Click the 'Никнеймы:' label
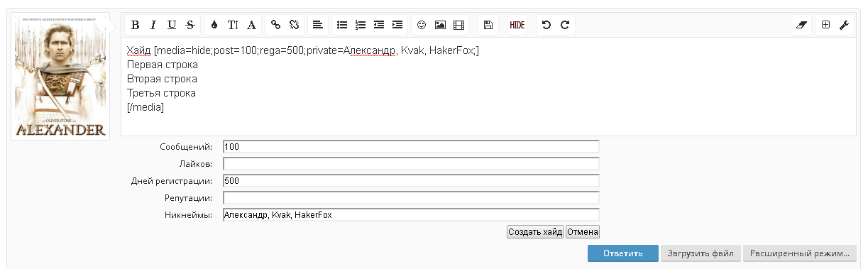This screenshot has width=868, height=269. pos(189,214)
